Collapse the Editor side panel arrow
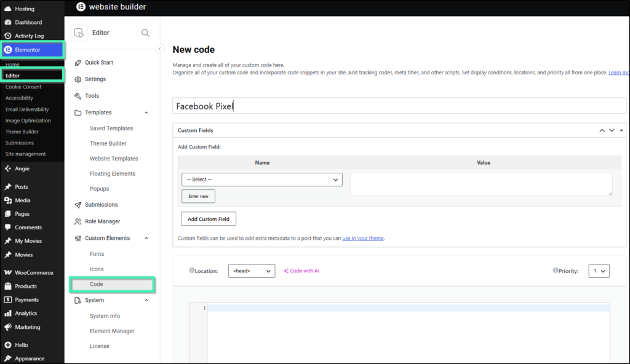Image resolution: width=630 pixels, height=364 pixels. coord(159,49)
